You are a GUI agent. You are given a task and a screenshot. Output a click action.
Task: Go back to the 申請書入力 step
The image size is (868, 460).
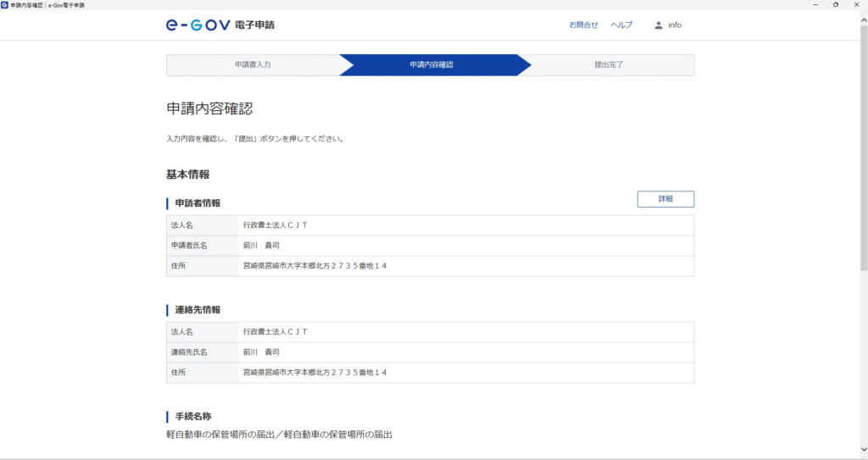click(x=253, y=65)
